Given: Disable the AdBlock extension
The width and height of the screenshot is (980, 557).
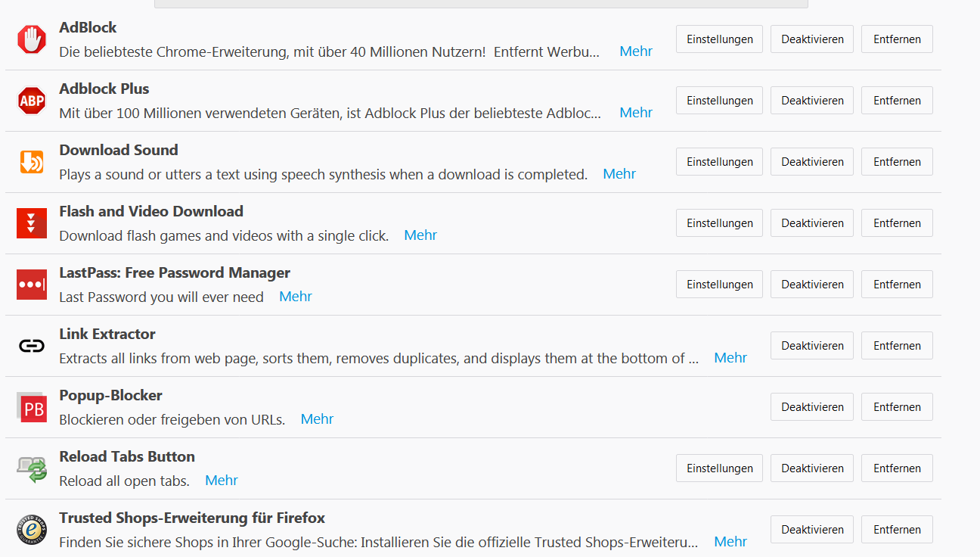Looking at the screenshot, I should (x=812, y=39).
